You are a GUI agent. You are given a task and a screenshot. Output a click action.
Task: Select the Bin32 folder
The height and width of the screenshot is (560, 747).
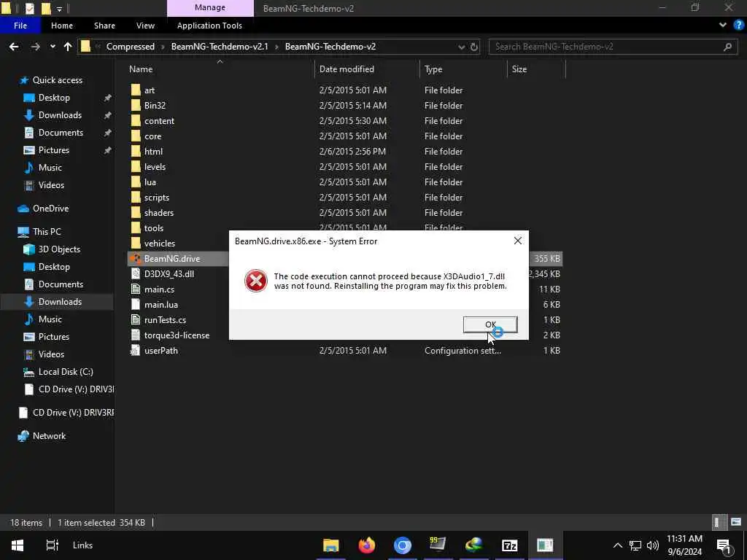155,106
